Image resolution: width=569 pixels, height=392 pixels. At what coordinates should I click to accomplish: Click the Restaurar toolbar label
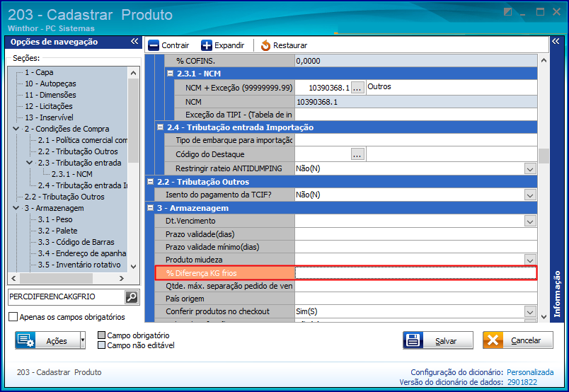pos(290,45)
